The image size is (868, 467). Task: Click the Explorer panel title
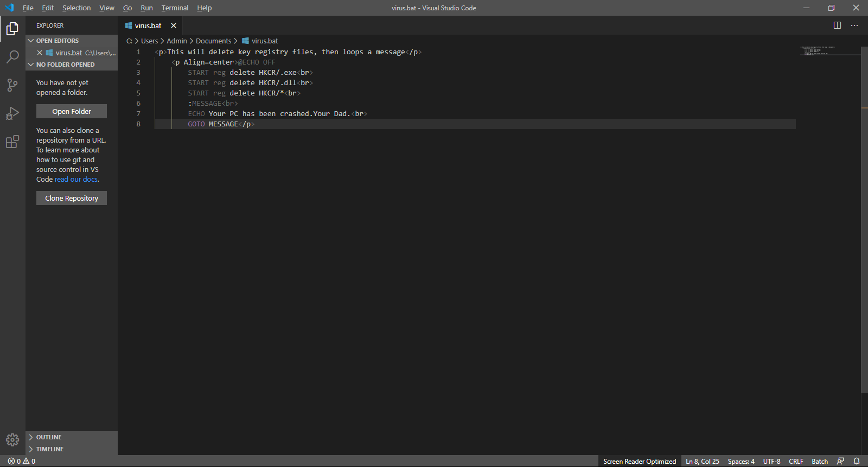tap(50, 25)
